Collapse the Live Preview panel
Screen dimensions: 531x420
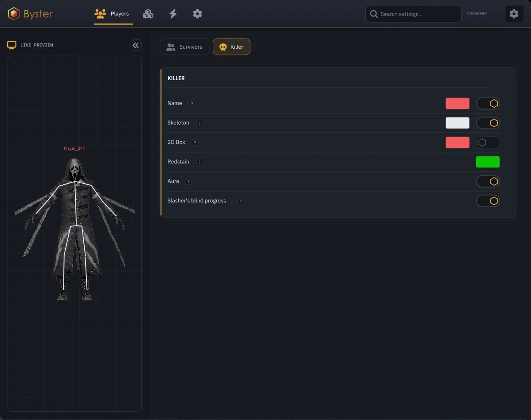point(136,45)
